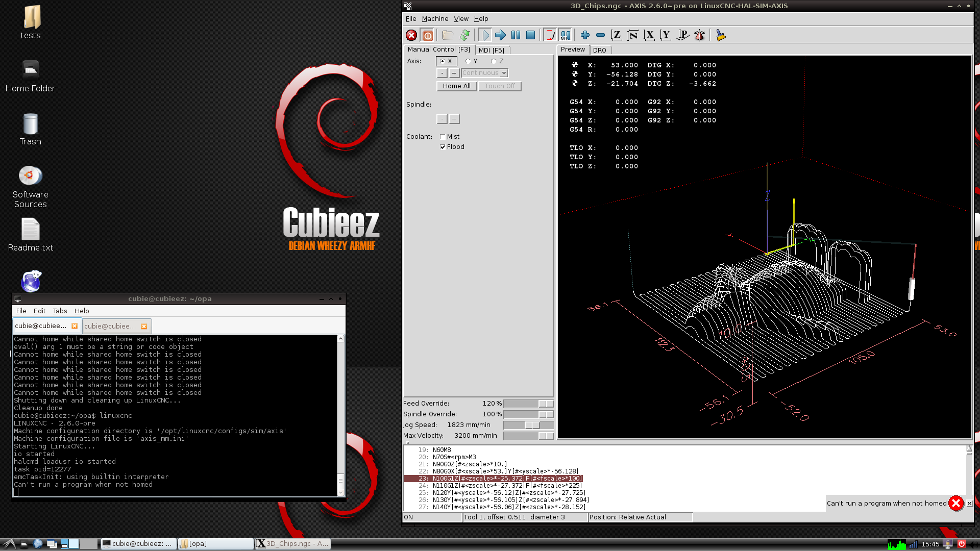The image size is (980, 551).
Task: Jog the axis in the minus direction
Action: coord(442,73)
